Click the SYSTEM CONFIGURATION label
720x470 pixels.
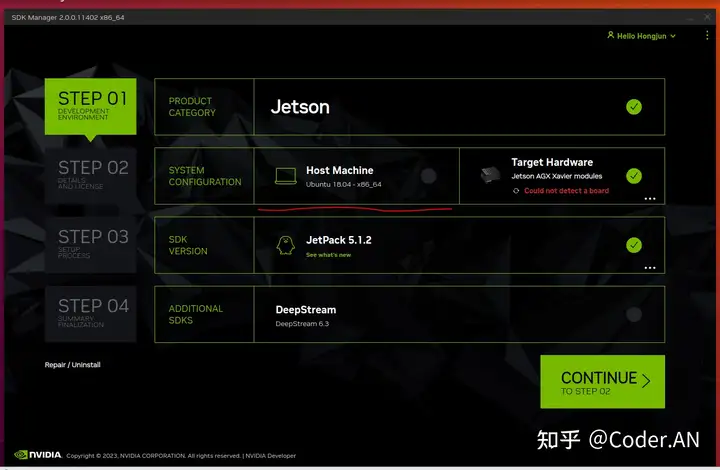point(205,176)
